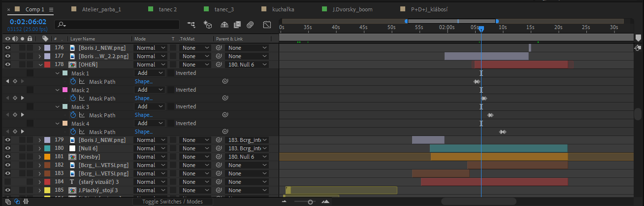Click the current time 0:02:06:02 display
The image size is (644, 206).
point(28,22)
